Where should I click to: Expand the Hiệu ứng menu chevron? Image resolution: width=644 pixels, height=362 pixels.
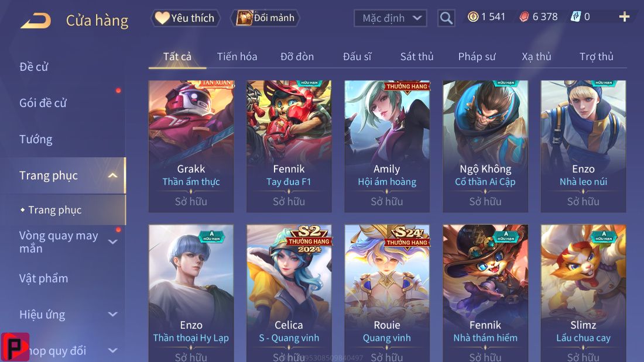pos(112,315)
